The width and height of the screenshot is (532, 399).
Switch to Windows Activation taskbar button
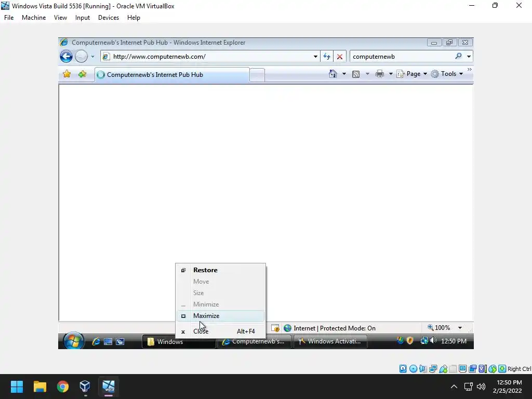[x=330, y=341]
